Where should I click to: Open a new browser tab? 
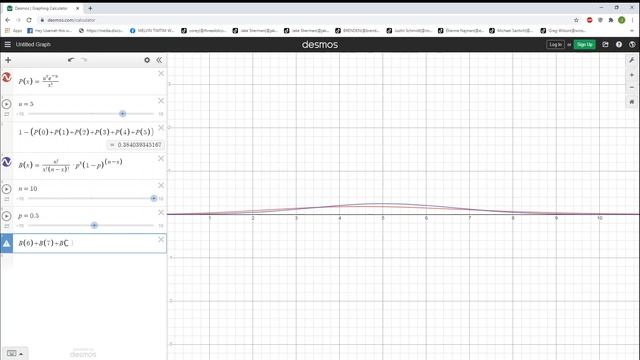point(90,8)
